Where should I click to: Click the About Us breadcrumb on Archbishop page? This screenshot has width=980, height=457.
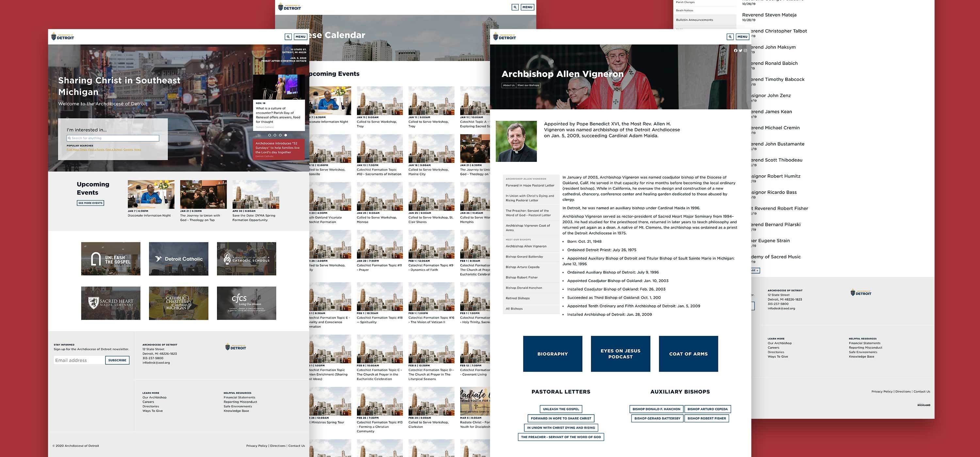tap(509, 85)
